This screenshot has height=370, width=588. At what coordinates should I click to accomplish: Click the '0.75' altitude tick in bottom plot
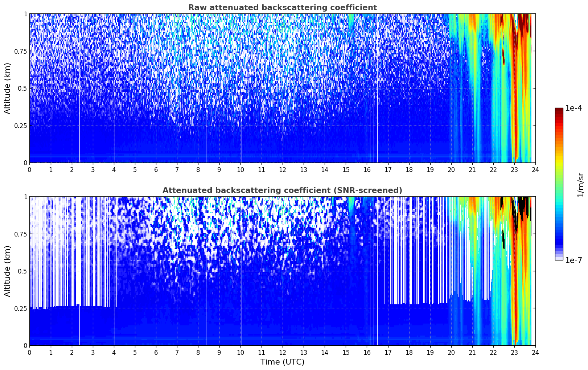[21, 234]
